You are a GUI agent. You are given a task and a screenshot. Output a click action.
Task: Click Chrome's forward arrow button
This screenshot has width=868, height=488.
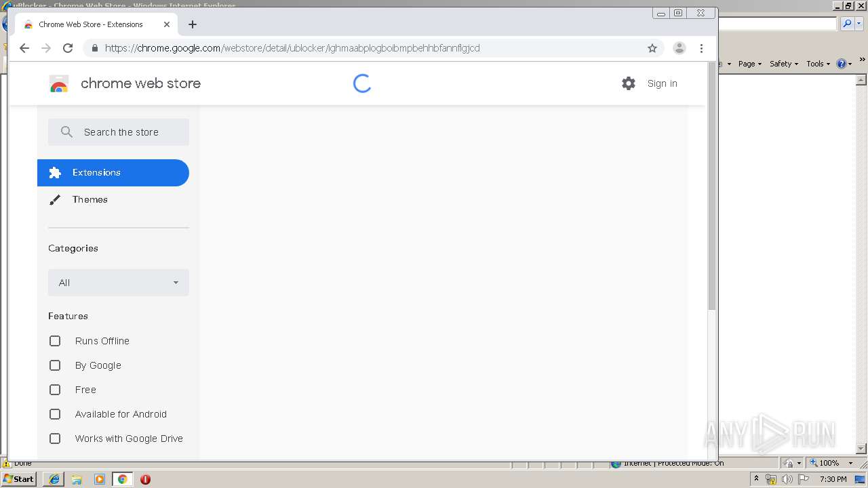[x=46, y=48]
